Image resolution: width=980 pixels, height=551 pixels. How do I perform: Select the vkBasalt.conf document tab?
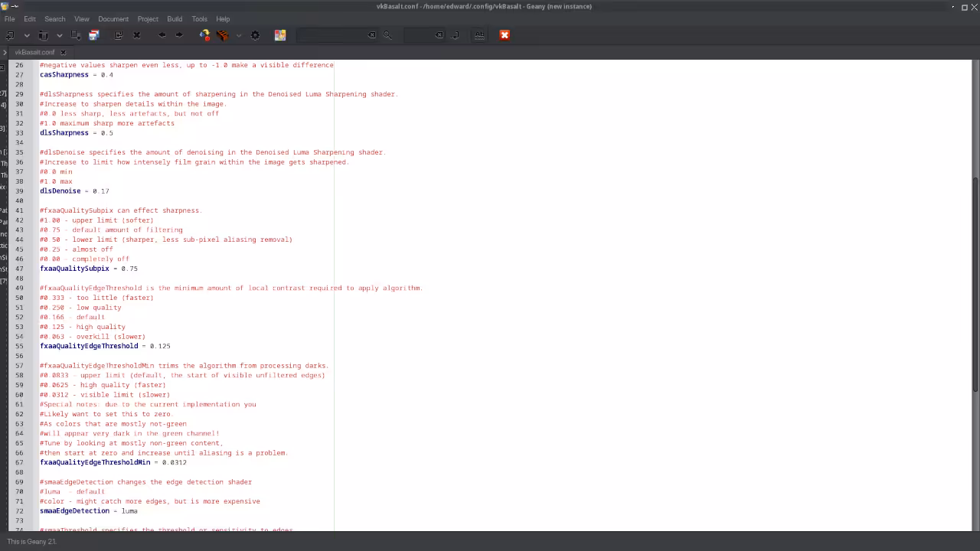[34, 53]
